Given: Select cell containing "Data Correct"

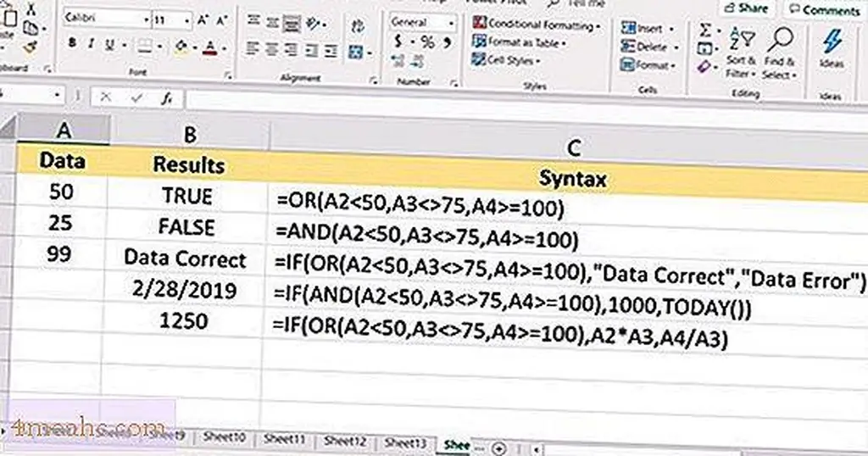Looking at the screenshot, I should pos(185,259).
